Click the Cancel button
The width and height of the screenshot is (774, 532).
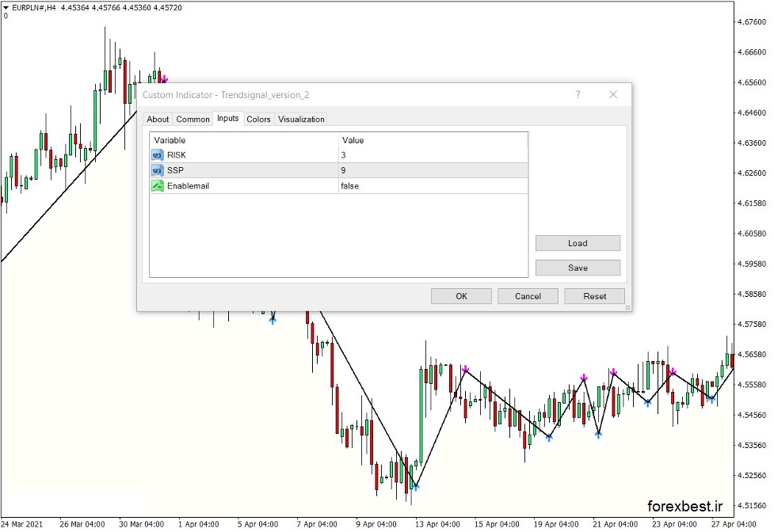pos(528,296)
